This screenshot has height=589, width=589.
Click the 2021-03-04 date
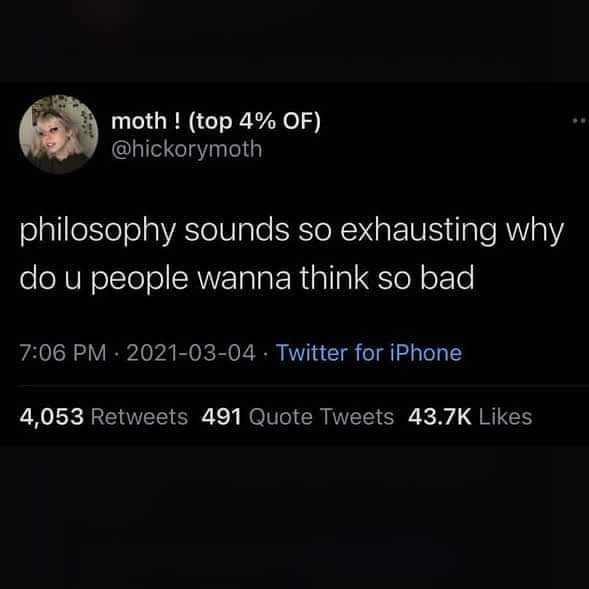pyautogui.click(x=191, y=353)
